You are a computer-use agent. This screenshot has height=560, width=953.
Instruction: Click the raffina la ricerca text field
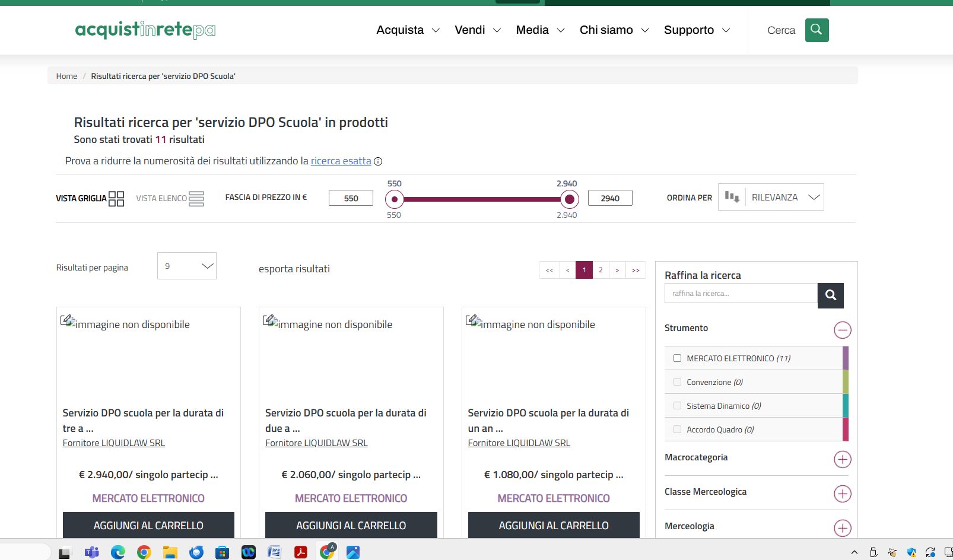tap(741, 294)
